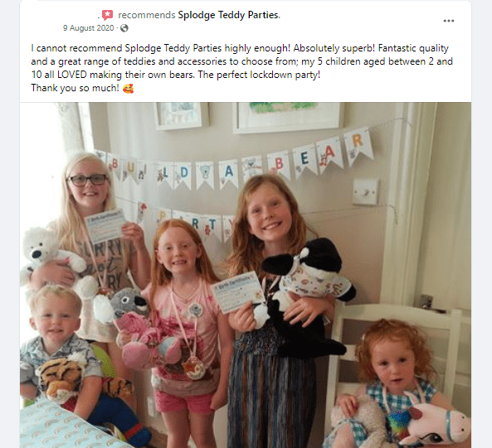Image resolution: width=492 pixels, height=448 pixels.
Task: Click the word recommends in the header
Action: pos(147,15)
